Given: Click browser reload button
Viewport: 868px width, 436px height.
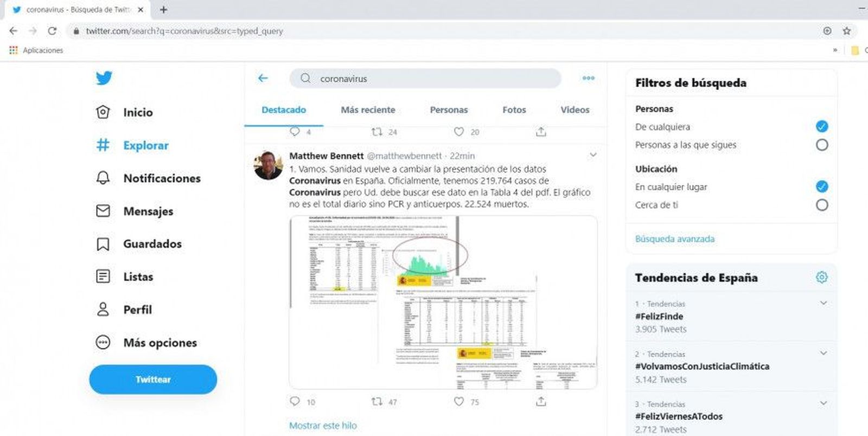Looking at the screenshot, I should pyautogui.click(x=52, y=31).
